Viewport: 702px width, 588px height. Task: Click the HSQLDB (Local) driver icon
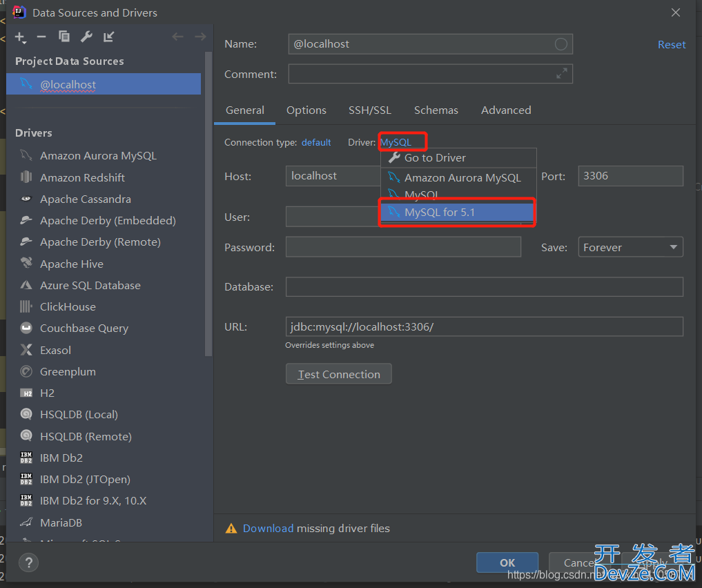26,414
